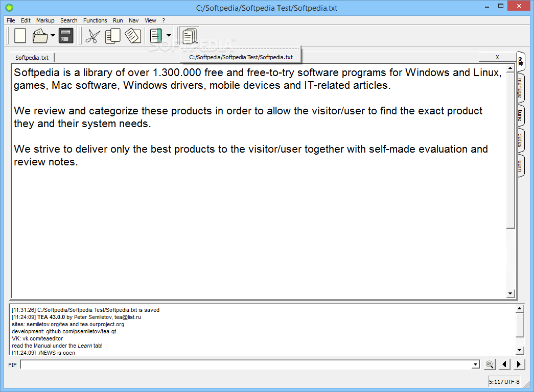Paste clipboard with the paste icon
Viewport: 534px width, 392px height.
pos(133,36)
